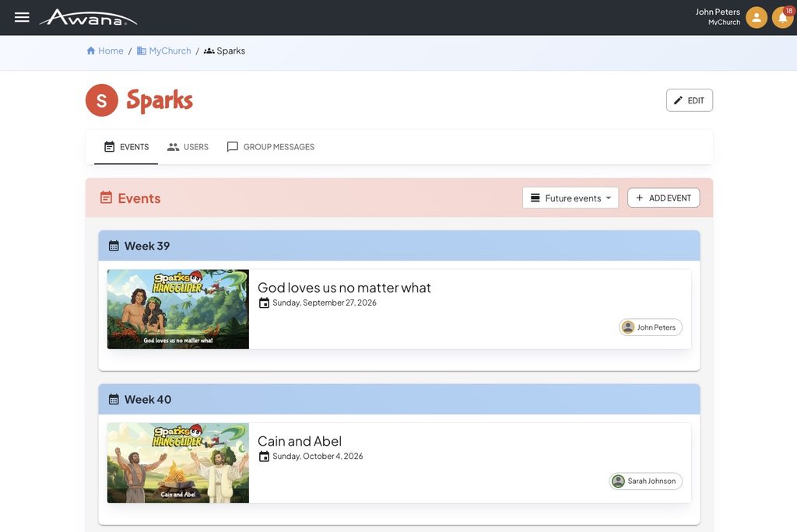Click the Edit button

click(690, 100)
